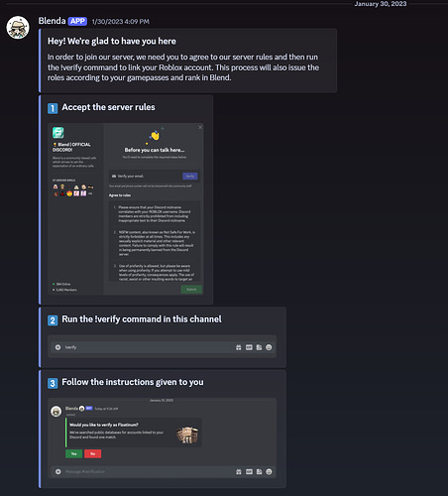Image resolution: width=448 pixels, height=496 pixels.
Task: Click the Blenda username
Action: pos(52,21)
